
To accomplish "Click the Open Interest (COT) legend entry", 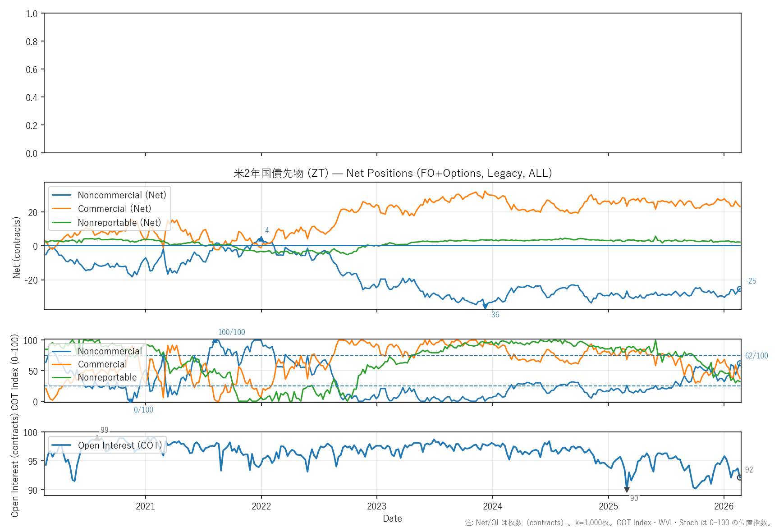I will tap(119, 445).
